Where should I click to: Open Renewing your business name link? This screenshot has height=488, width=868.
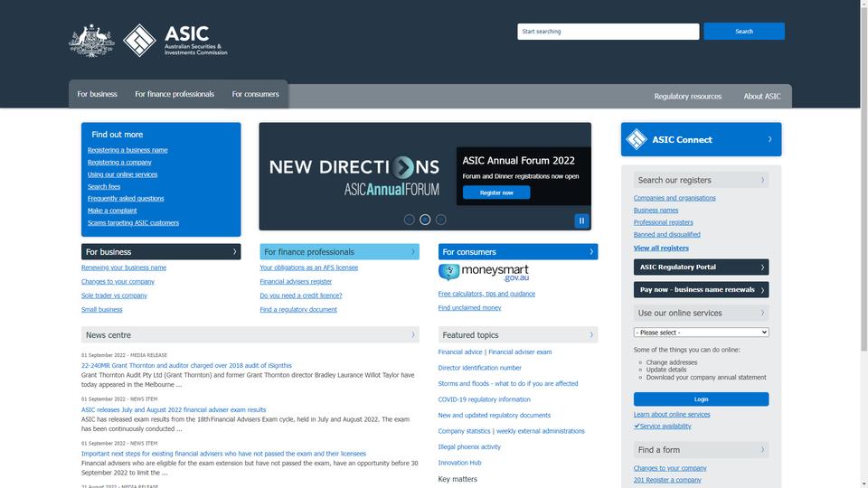(x=124, y=267)
